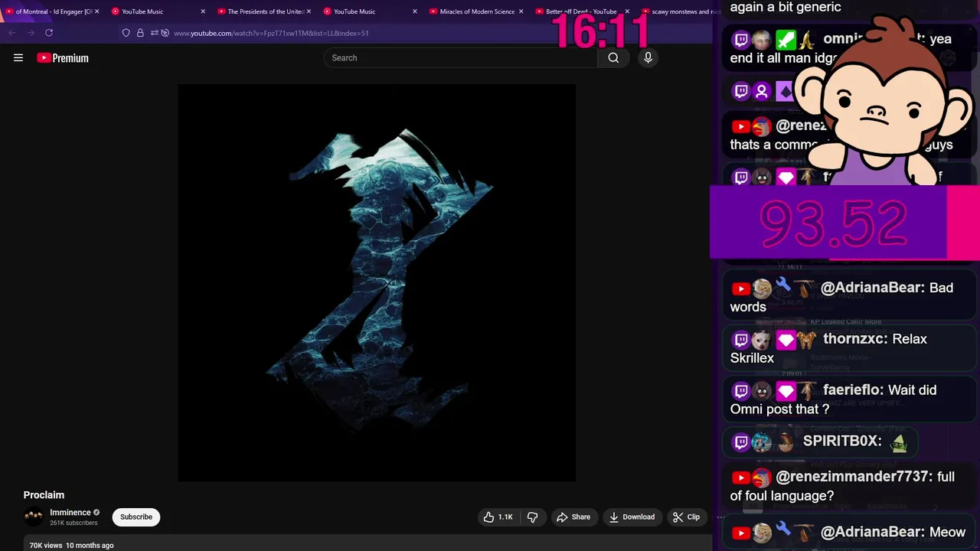Image resolution: width=980 pixels, height=551 pixels.
Task: Close 'The Presidents of the United' tab
Action: point(309,11)
